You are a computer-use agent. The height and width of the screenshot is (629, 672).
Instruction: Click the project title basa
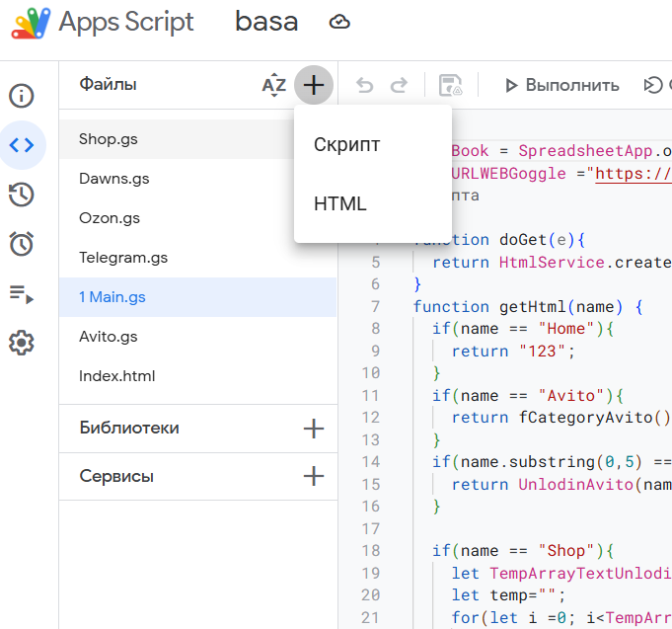pos(266,22)
